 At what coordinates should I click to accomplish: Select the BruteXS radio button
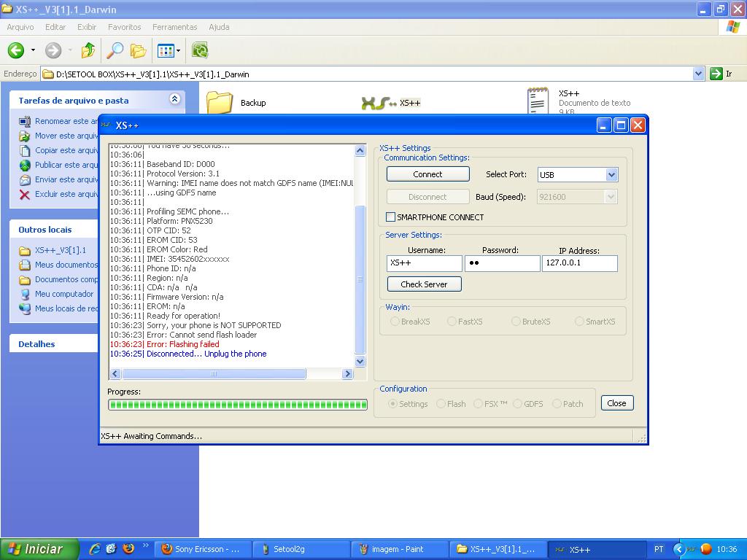pyautogui.click(x=516, y=322)
